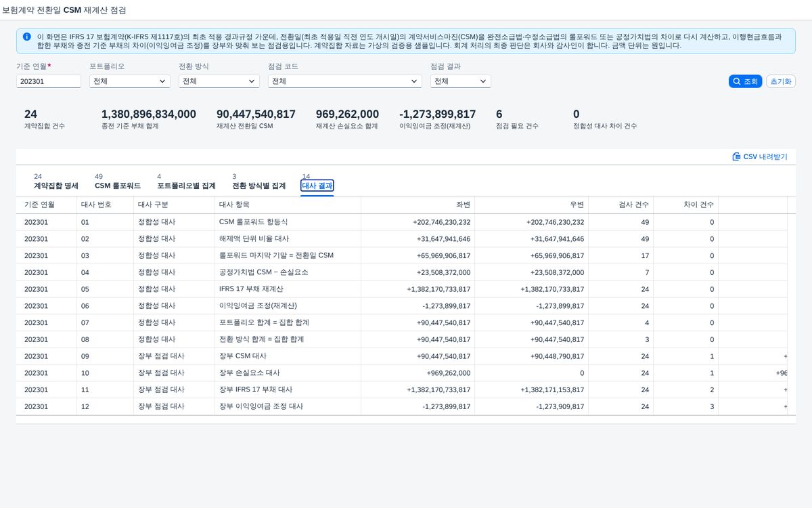
Task: Click the 정합성 대사 차이 건수 summary figure
Action: pos(577,114)
